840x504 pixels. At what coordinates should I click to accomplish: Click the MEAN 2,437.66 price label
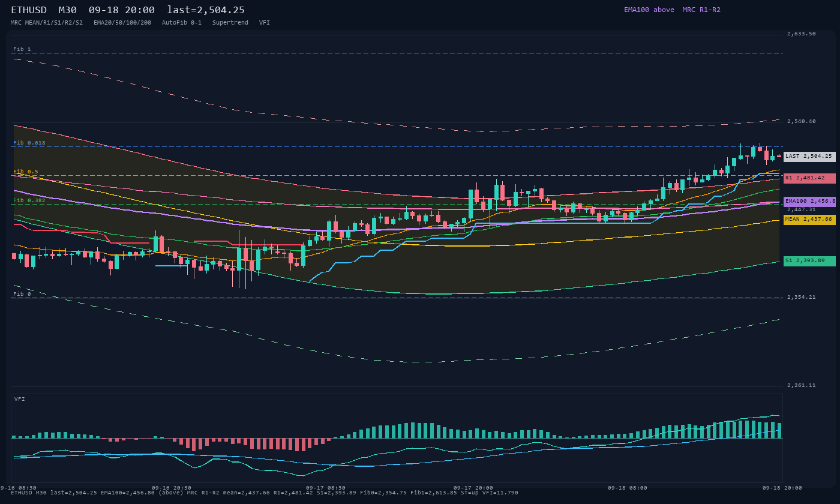coord(809,220)
